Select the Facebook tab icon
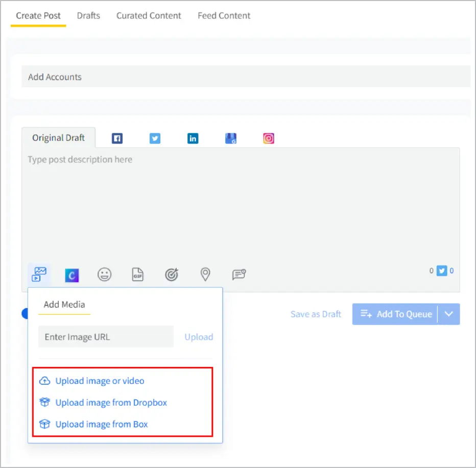The image size is (476, 468). (x=117, y=138)
